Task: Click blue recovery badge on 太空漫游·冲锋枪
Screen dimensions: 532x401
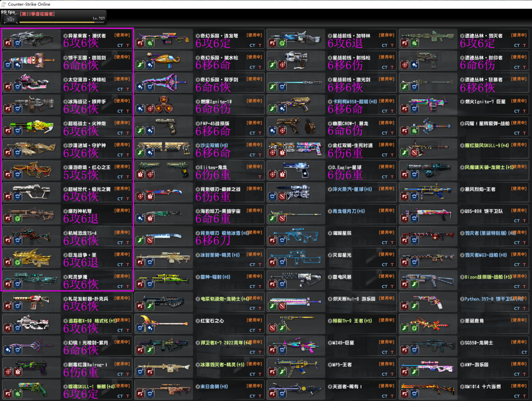Action: (18, 87)
